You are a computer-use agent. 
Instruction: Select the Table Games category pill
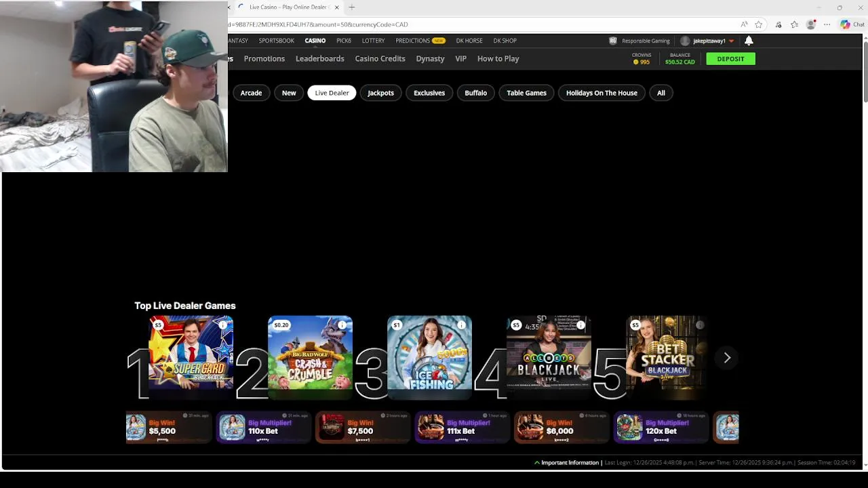point(526,93)
